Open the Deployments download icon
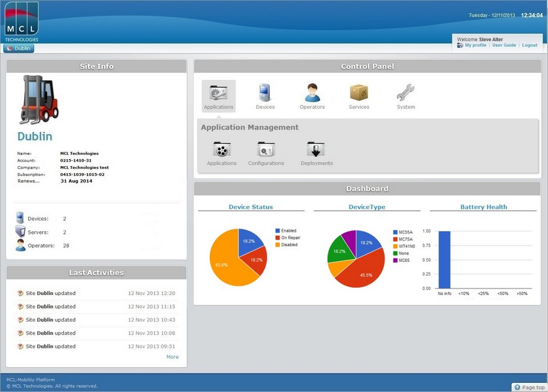The image size is (548, 392). (317, 154)
